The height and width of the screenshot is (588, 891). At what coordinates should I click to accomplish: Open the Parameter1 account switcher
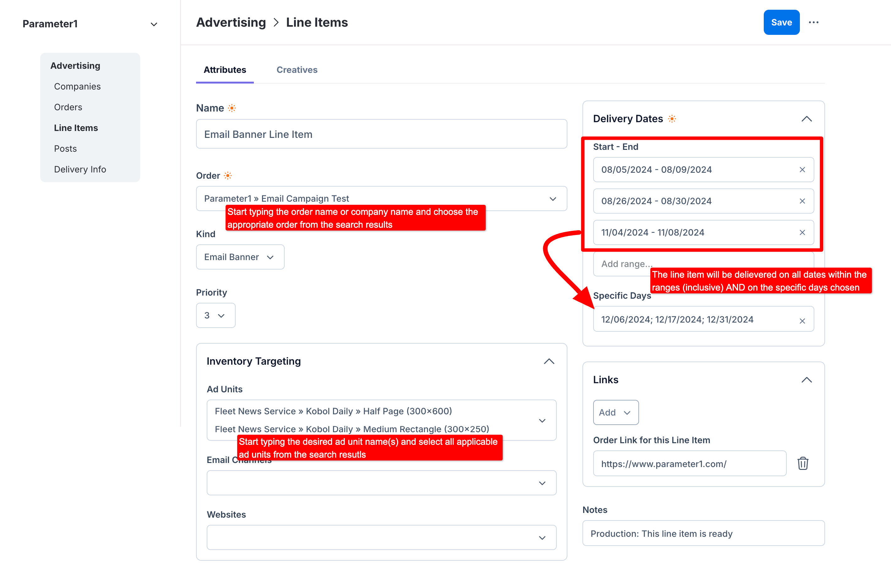(153, 24)
